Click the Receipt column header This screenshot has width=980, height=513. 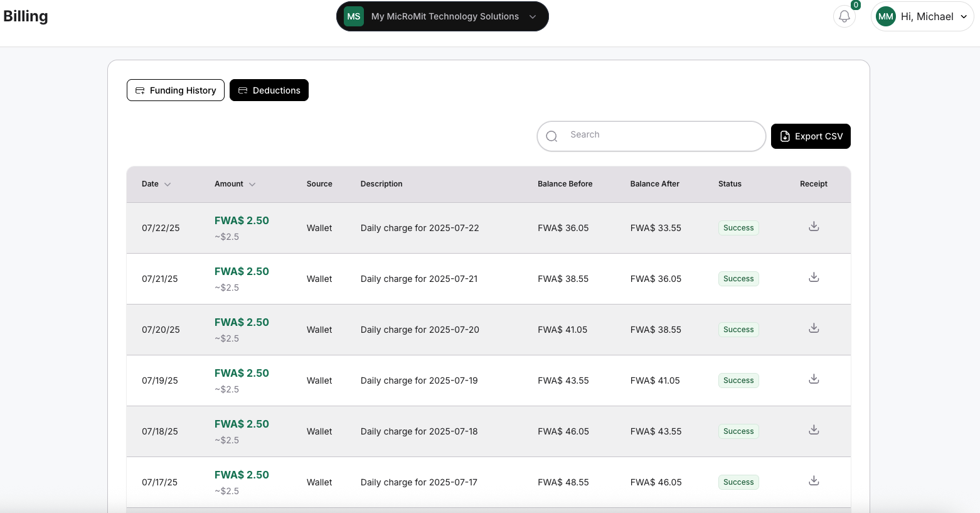[x=813, y=184]
